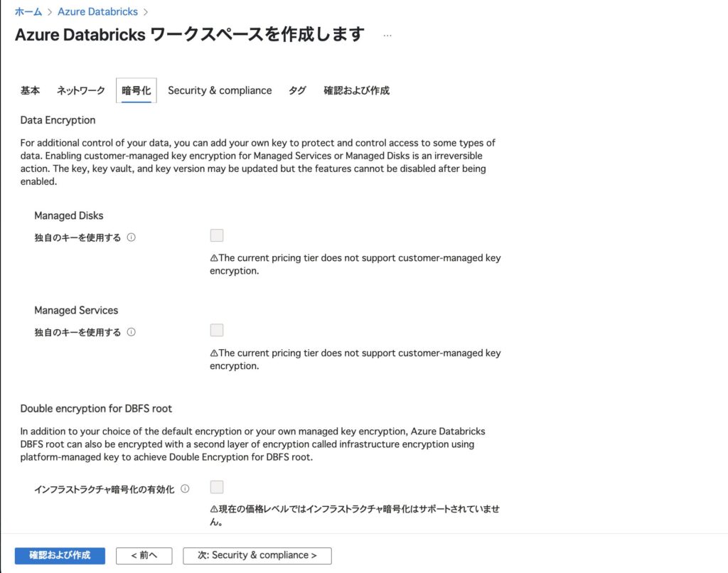
Task: Click warning icon under Managed Disks checkbox
Action: tap(214, 258)
